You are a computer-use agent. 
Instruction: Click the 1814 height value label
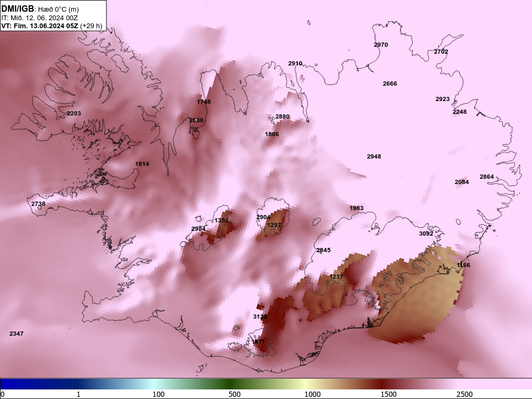click(x=142, y=164)
